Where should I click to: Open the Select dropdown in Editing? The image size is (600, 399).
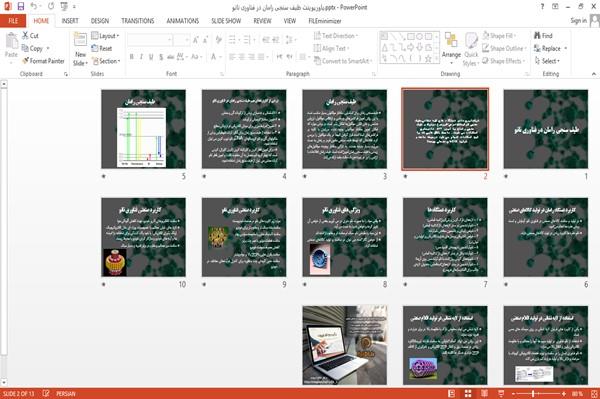[547, 61]
